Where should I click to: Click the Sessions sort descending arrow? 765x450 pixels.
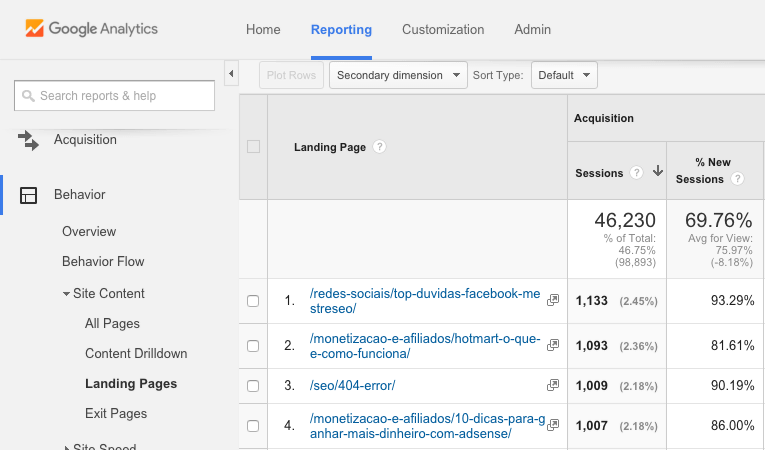click(657, 172)
